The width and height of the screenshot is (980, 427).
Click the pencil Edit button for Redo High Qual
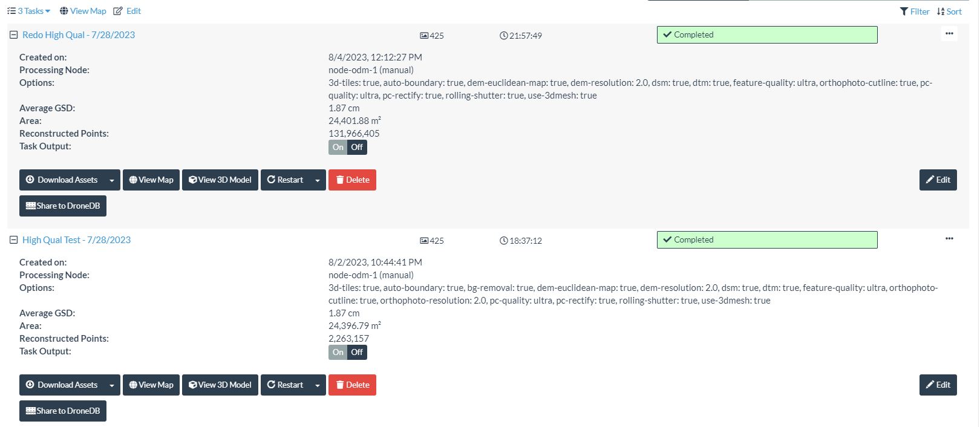click(938, 180)
